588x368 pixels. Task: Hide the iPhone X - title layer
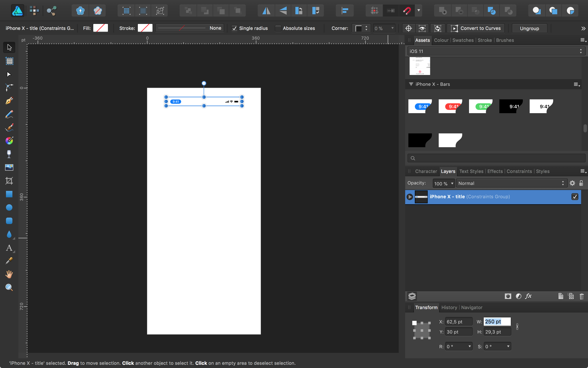(575, 197)
